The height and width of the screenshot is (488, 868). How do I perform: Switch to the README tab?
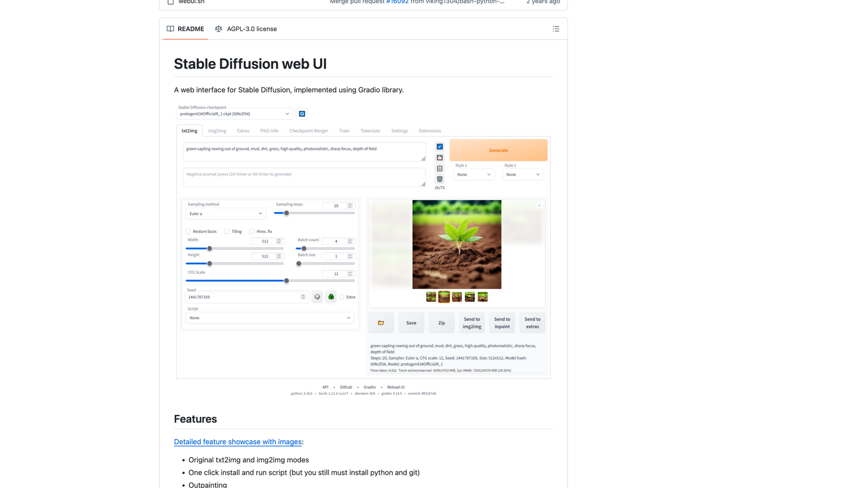click(x=185, y=29)
